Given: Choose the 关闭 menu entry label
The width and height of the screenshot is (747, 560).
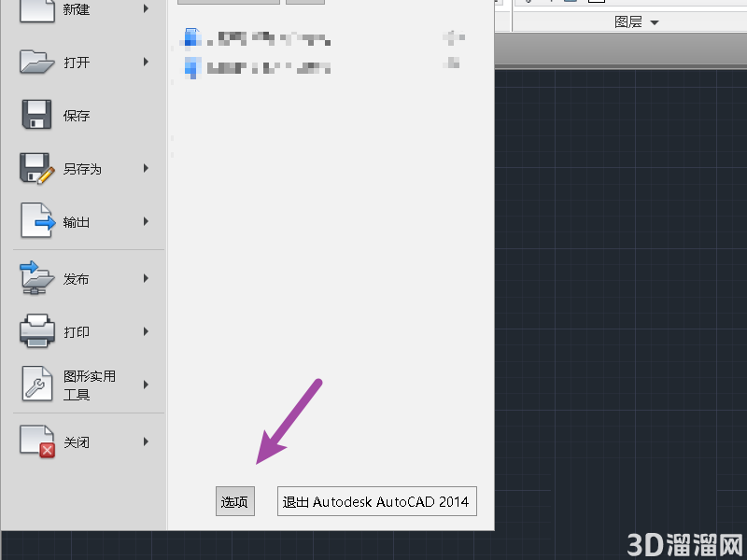Looking at the screenshot, I should click(x=77, y=442).
